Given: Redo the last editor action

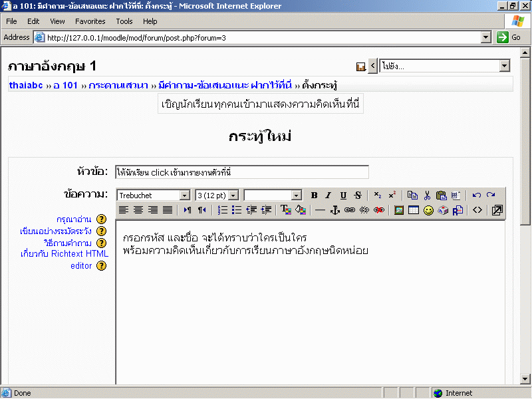Looking at the screenshot, I should click(491, 196).
